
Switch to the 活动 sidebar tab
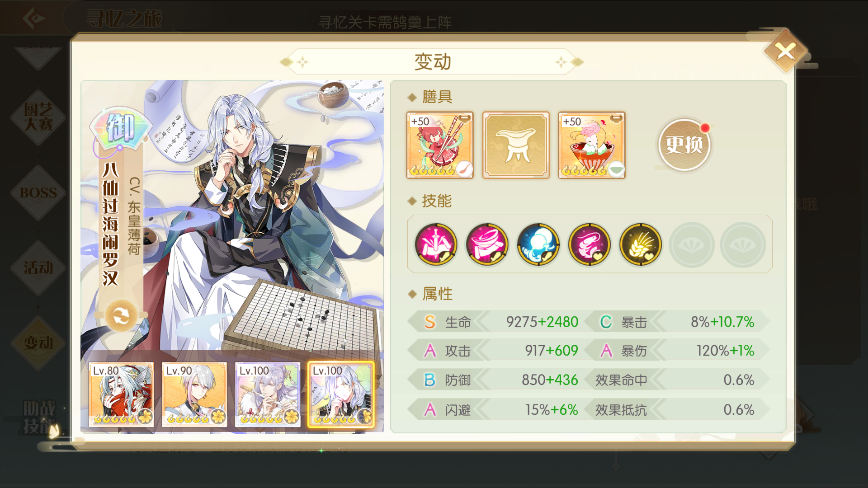point(38,268)
